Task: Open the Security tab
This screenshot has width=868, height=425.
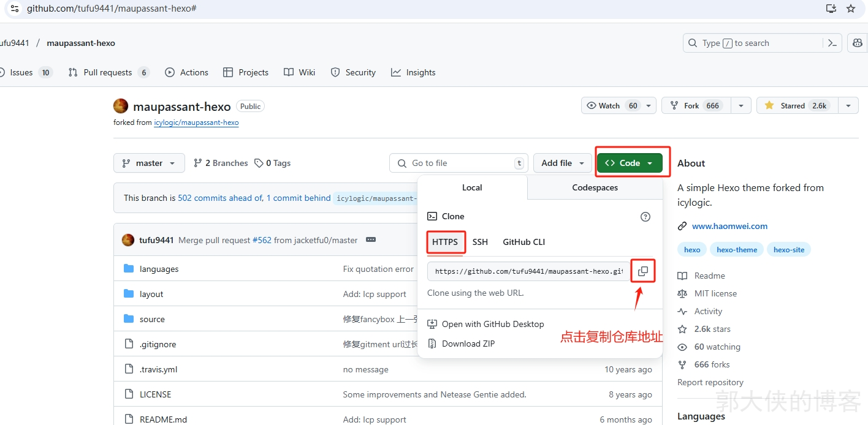Action: pos(353,72)
